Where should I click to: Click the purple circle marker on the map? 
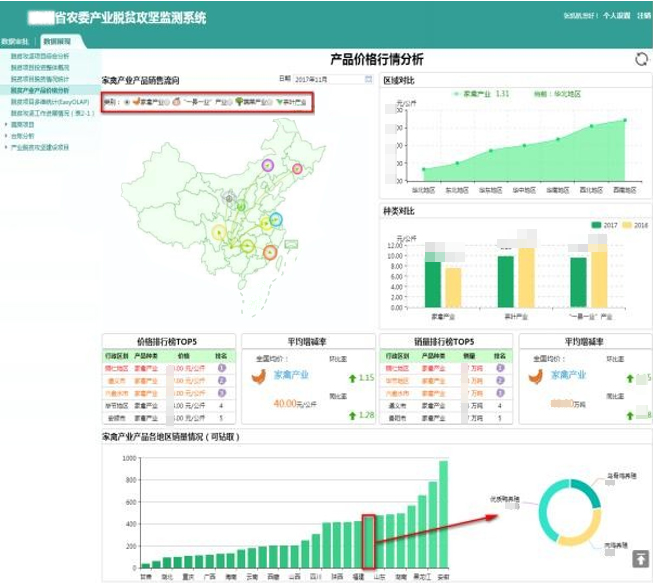coord(268,165)
